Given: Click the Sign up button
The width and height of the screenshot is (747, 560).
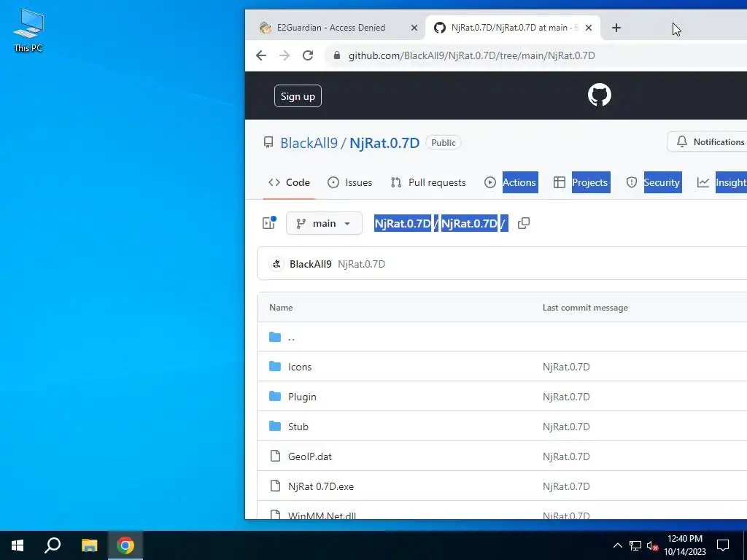Looking at the screenshot, I should point(298,96).
